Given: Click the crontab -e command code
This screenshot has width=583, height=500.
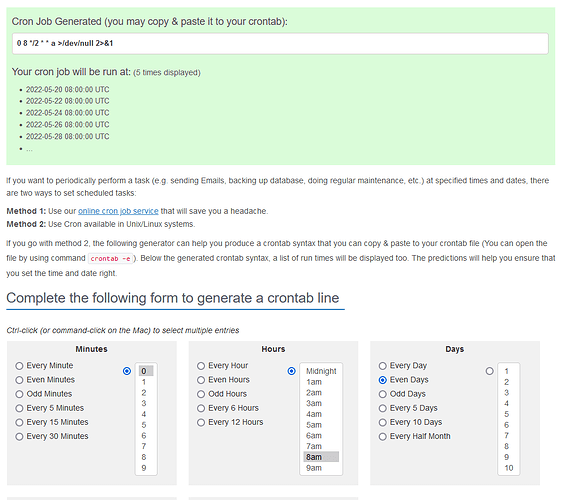Looking at the screenshot, I should [x=110, y=258].
